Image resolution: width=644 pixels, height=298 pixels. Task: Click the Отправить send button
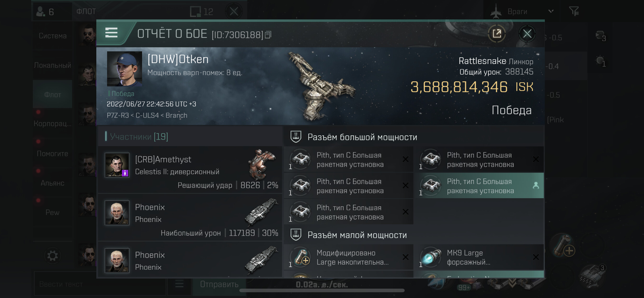coord(219,284)
